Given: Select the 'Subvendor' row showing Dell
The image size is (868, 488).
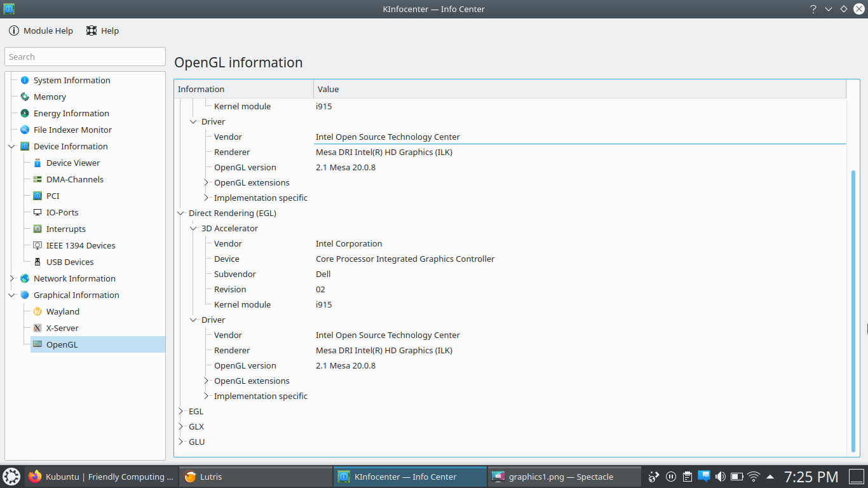Looking at the screenshot, I should (x=510, y=274).
